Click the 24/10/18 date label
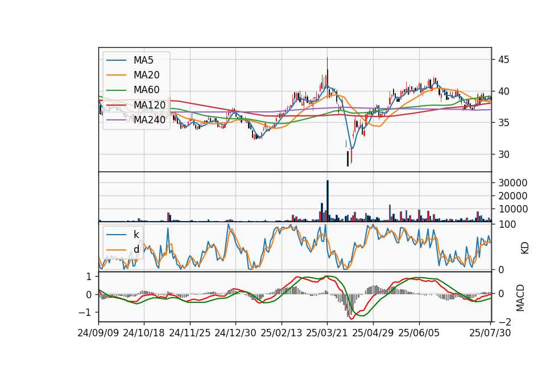 (x=144, y=333)
